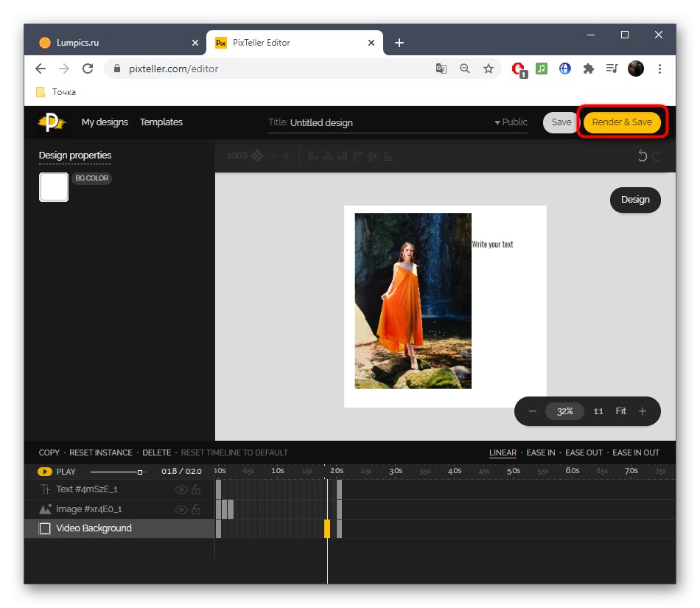Click the Render & Save button
Image resolution: width=700 pixels, height=608 pixels.
click(623, 122)
